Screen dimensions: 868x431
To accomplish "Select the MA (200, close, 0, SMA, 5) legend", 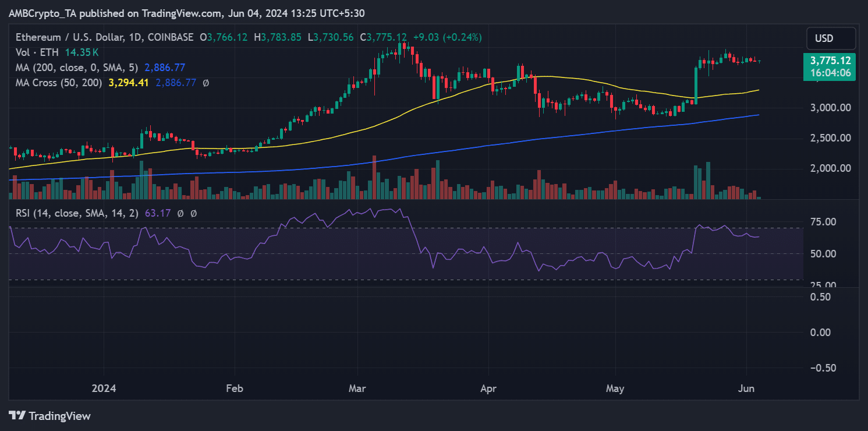I will [x=77, y=68].
